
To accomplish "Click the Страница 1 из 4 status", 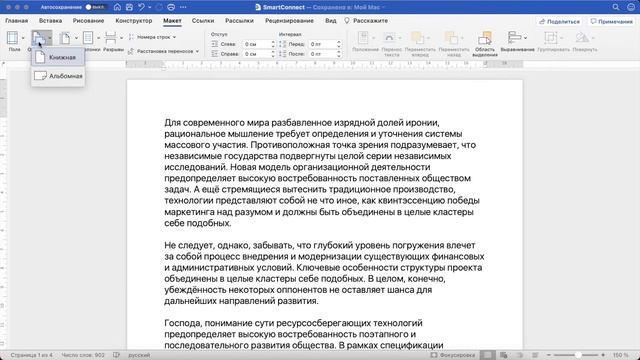I will point(31,355).
